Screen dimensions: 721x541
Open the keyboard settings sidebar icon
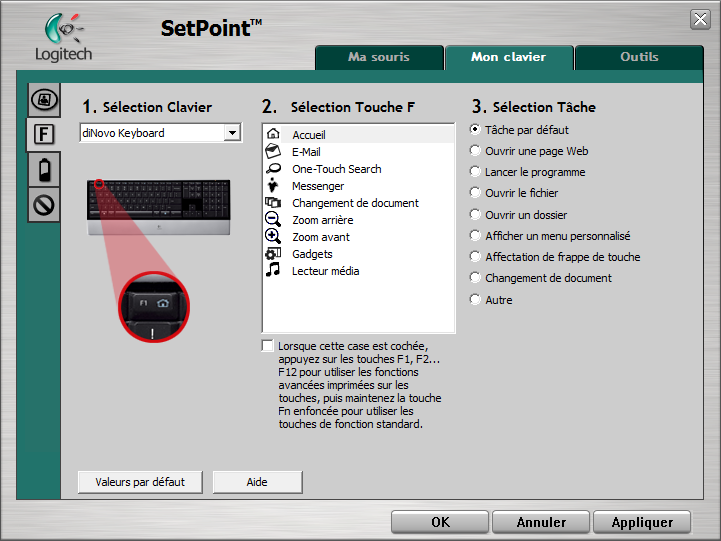click(44, 100)
